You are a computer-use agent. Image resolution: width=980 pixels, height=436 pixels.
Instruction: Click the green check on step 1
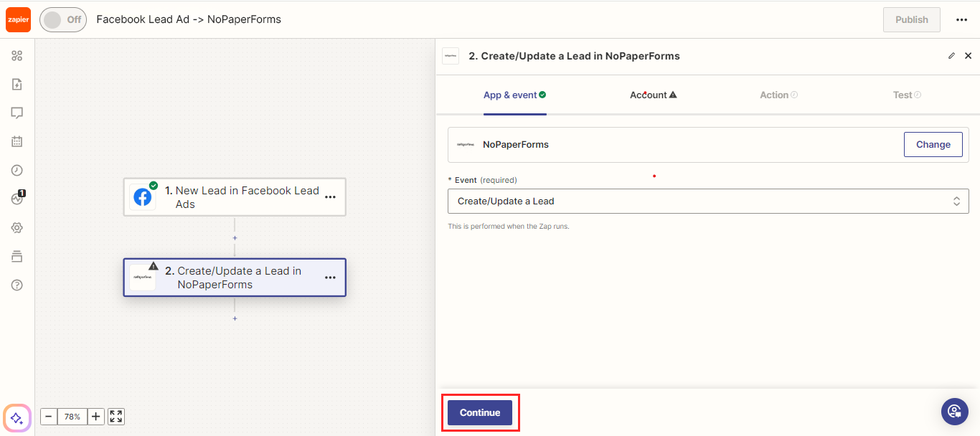[154, 185]
